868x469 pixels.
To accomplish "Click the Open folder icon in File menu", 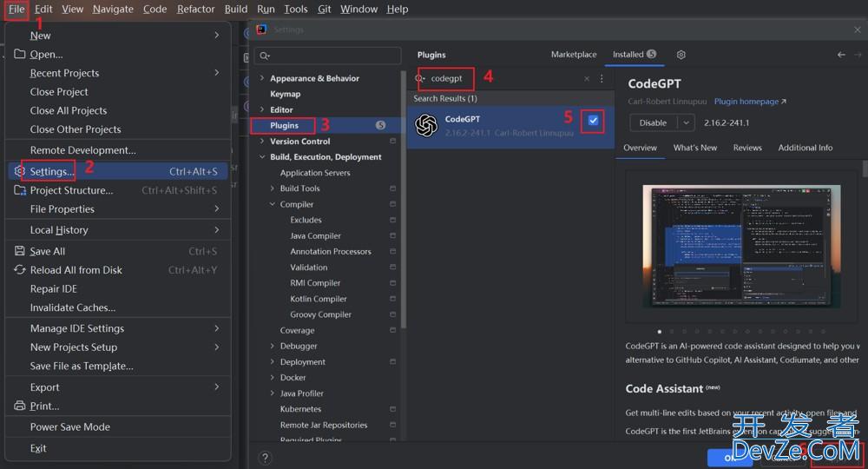I will pyautogui.click(x=20, y=54).
